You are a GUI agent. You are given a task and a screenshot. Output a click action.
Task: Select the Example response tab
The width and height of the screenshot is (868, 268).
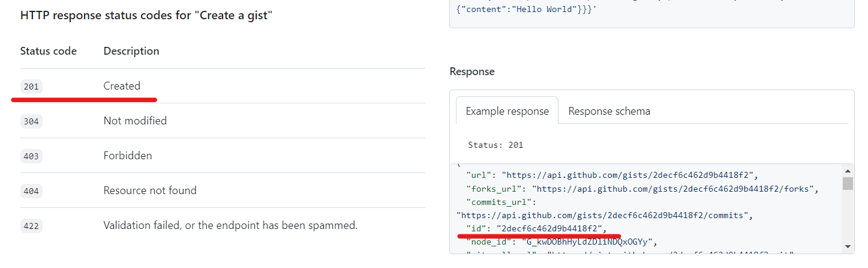(x=507, y=111)
